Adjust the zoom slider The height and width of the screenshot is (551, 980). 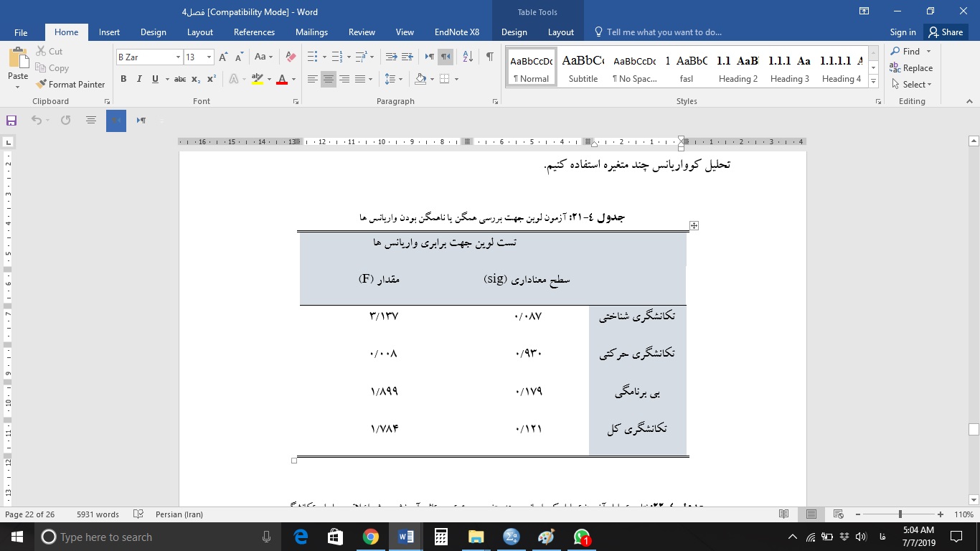click(x=899, y=514)
